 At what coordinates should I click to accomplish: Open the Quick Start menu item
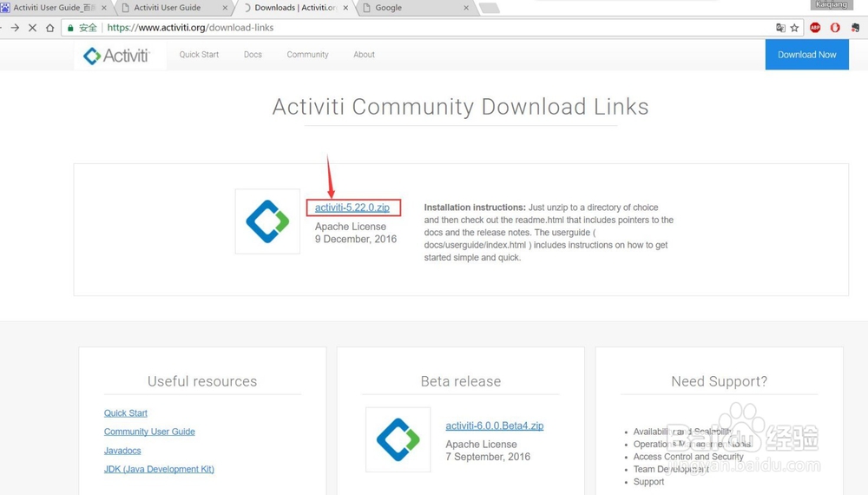tap(199, 54)
